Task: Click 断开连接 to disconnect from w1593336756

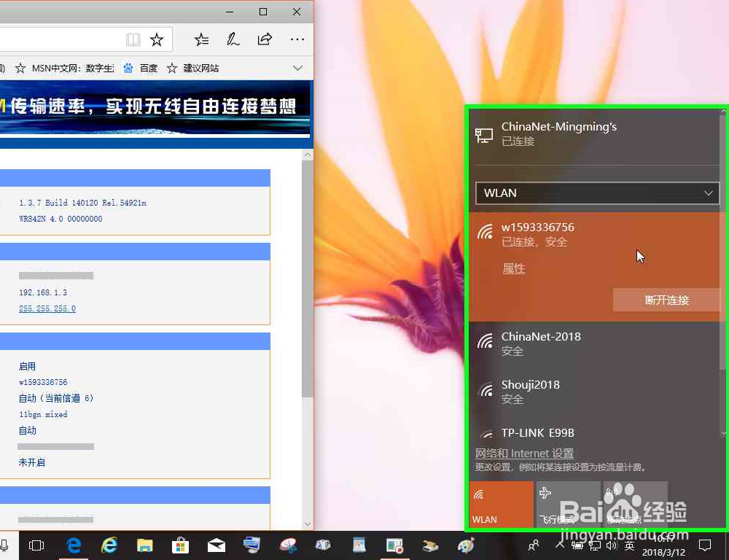Action: pos(666,300)
